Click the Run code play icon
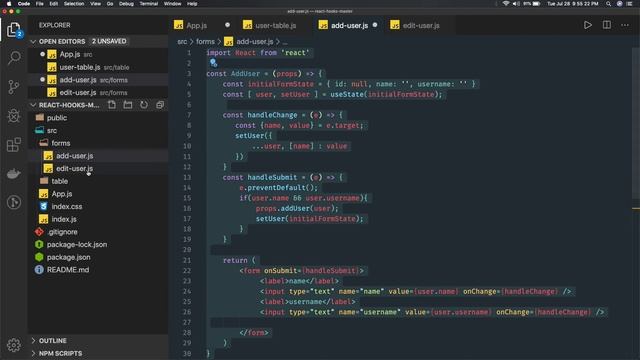 [x=588, y=25]
